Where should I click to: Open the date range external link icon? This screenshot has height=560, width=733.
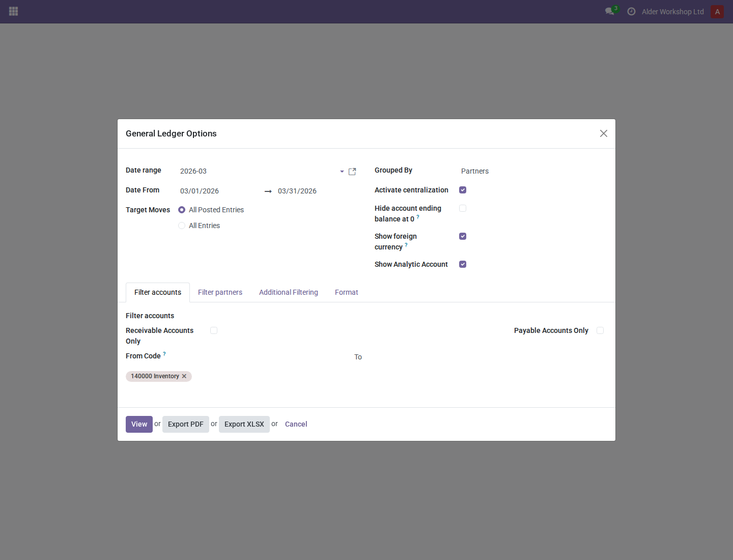352,172
